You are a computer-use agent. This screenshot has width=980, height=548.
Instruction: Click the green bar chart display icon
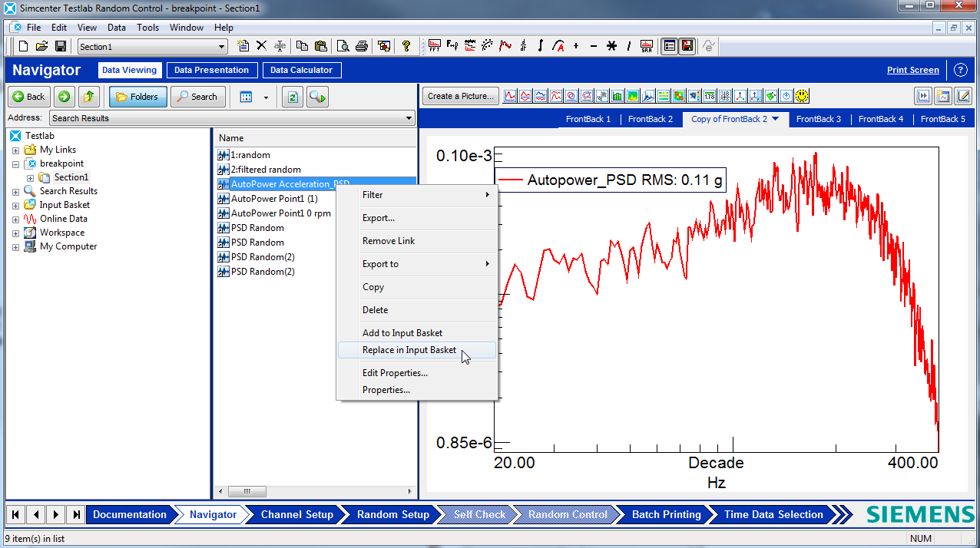tap(618, 96)
